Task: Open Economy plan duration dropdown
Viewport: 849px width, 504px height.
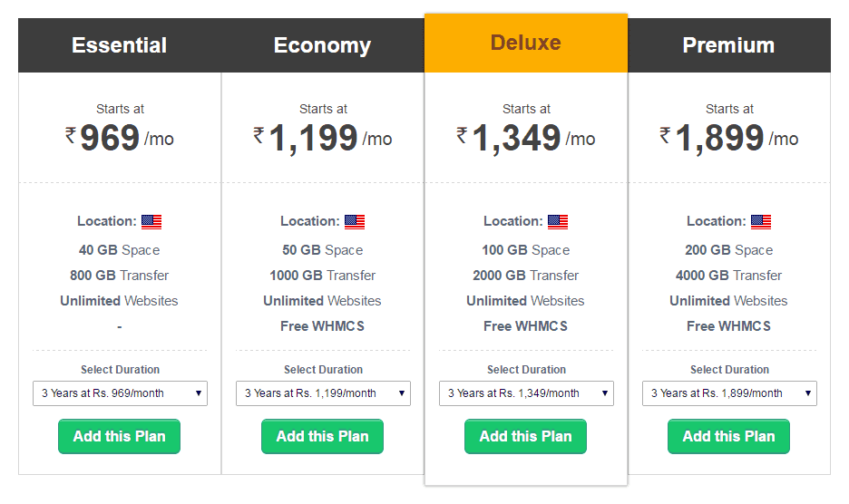Action: [x=323, y=393]
